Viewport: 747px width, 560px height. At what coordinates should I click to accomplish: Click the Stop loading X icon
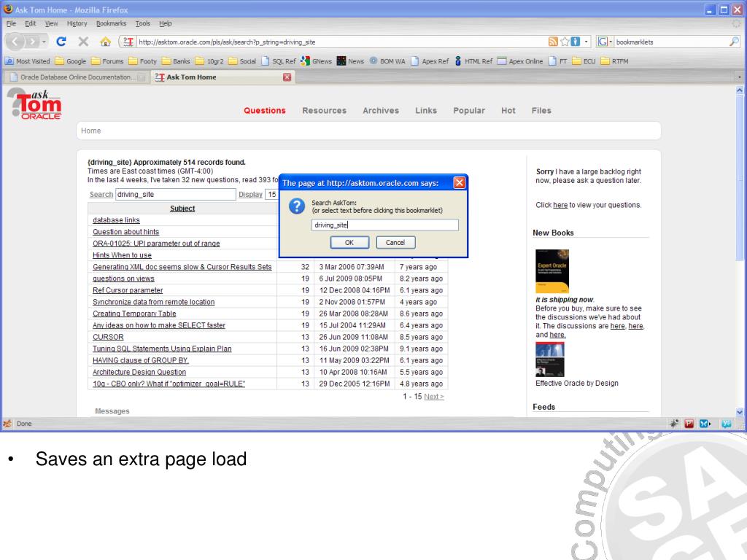point(83,42)
